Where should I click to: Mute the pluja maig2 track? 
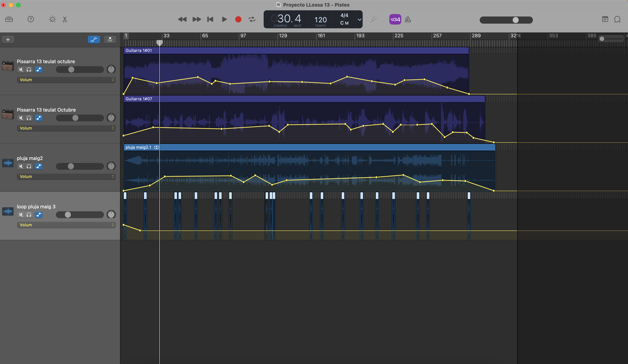[21, 166]
